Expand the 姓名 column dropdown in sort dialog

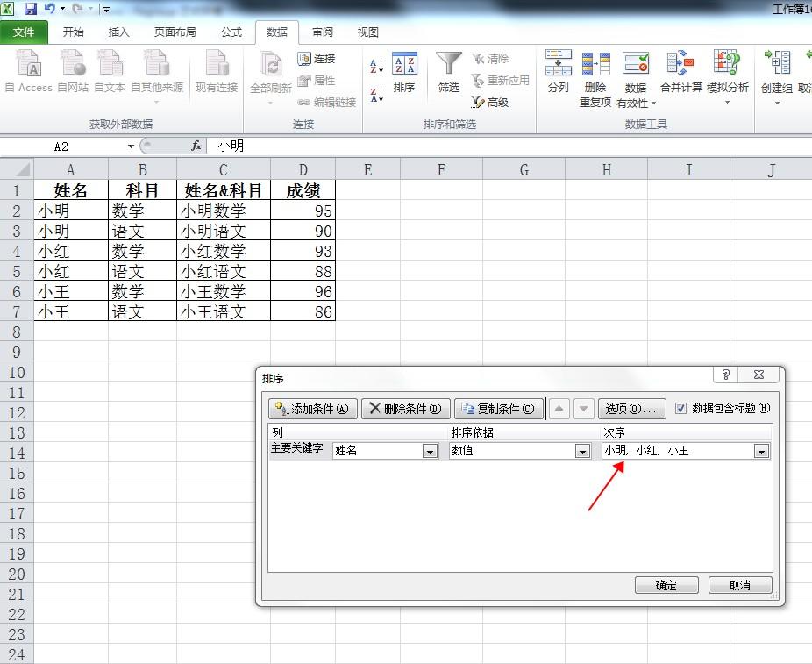pyautogui.click(x=430, y=451)
